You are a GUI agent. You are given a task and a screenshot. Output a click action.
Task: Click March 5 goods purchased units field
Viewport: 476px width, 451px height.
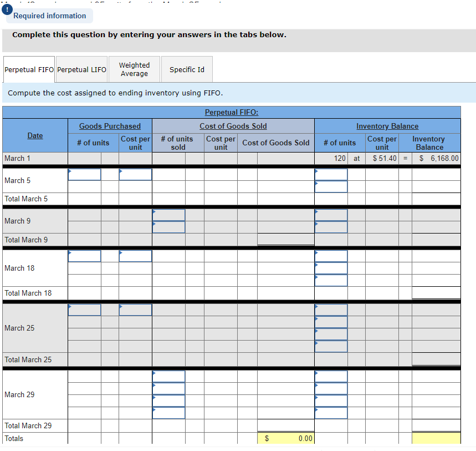click(84, 174)
